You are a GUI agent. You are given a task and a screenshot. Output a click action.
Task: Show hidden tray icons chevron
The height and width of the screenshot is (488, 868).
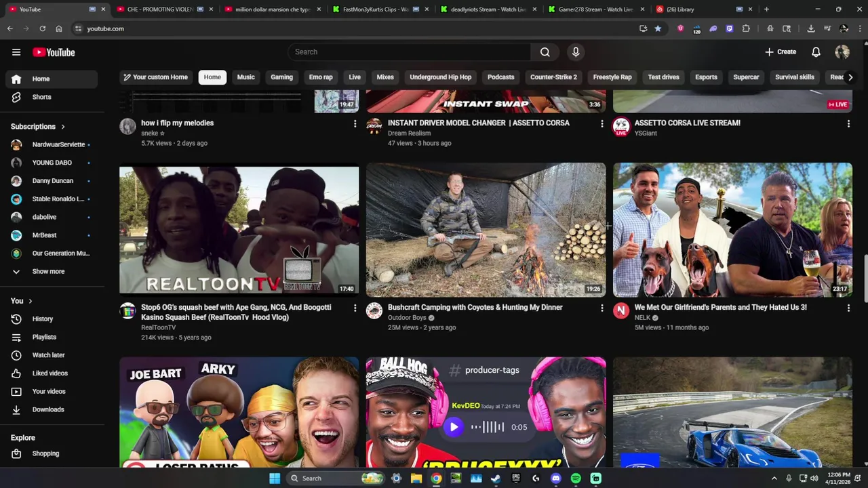pos(774,479)
